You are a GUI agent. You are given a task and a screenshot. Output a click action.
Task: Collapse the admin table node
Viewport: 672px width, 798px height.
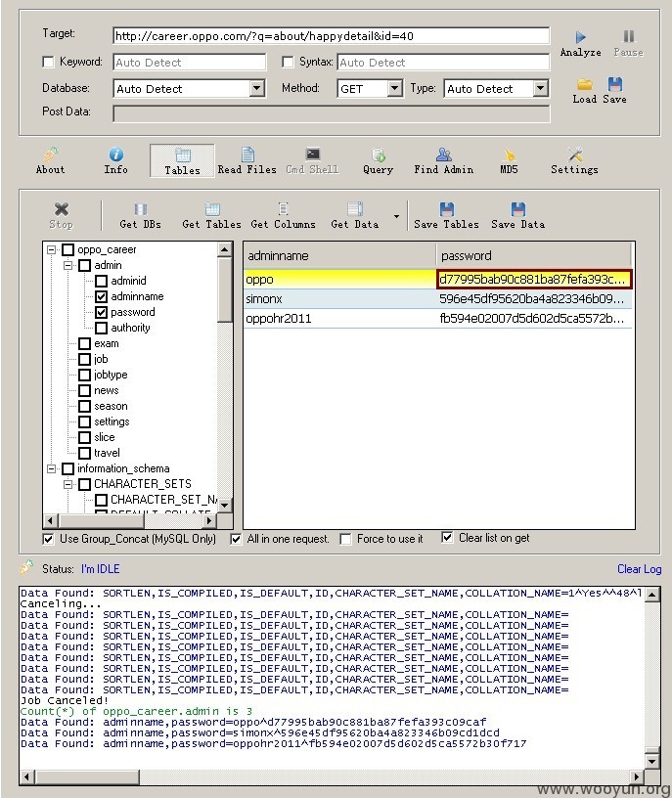pos(68,266)
